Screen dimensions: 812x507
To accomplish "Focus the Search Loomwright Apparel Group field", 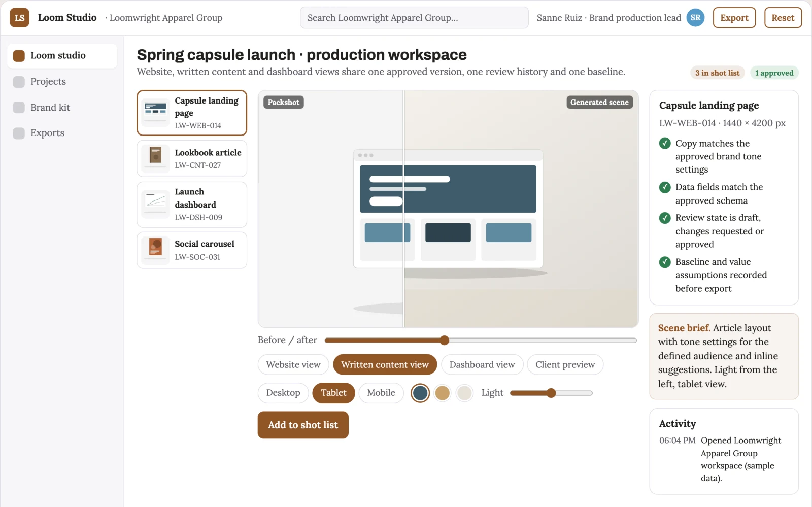I will (x=414, y=18).
